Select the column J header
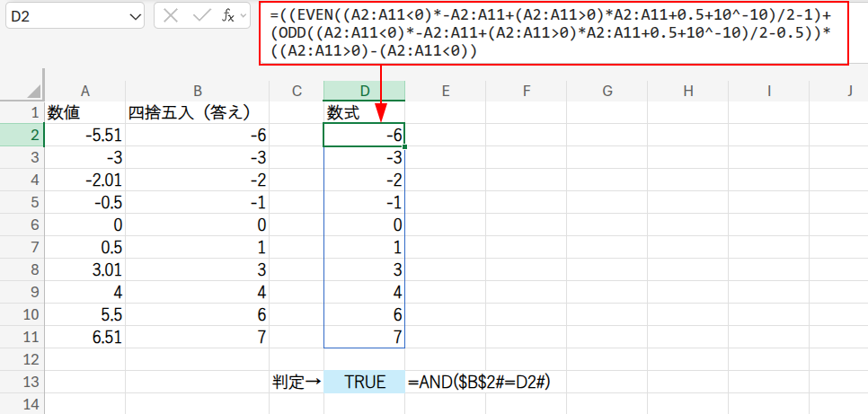This screenshot has height=414, width=868. (848, 91)
